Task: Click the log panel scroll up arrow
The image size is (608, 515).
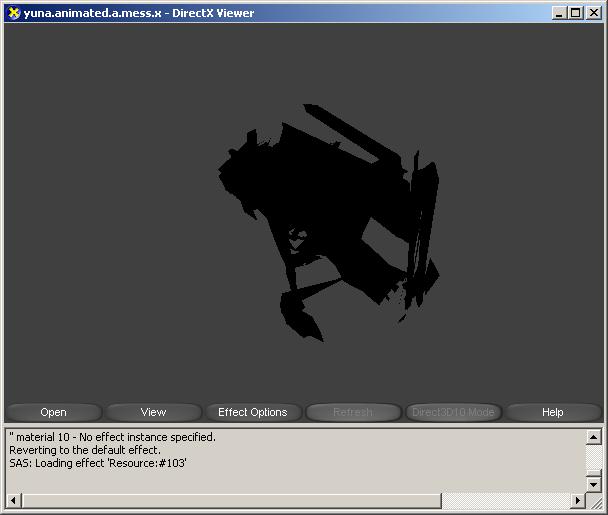Action: (593, 437)
